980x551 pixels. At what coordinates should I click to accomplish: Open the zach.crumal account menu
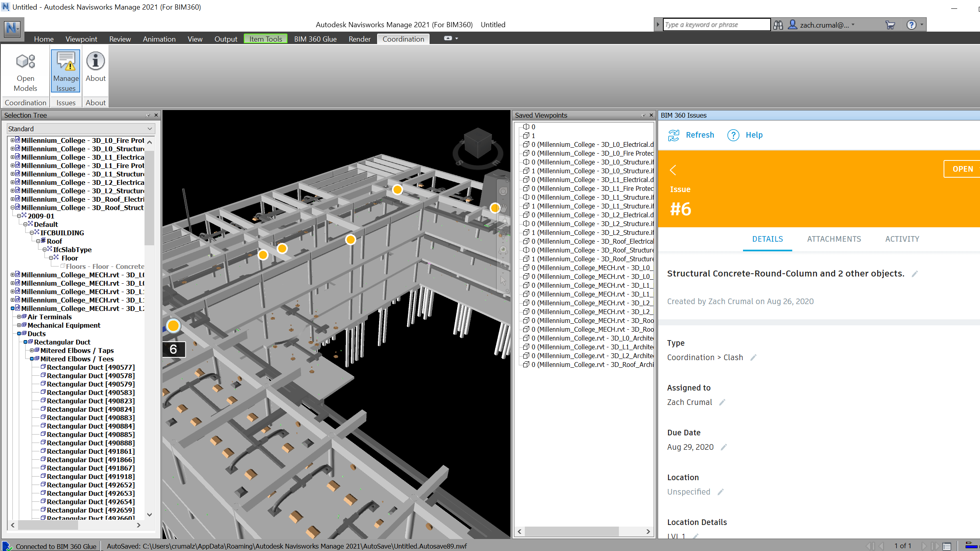(824, 25)
